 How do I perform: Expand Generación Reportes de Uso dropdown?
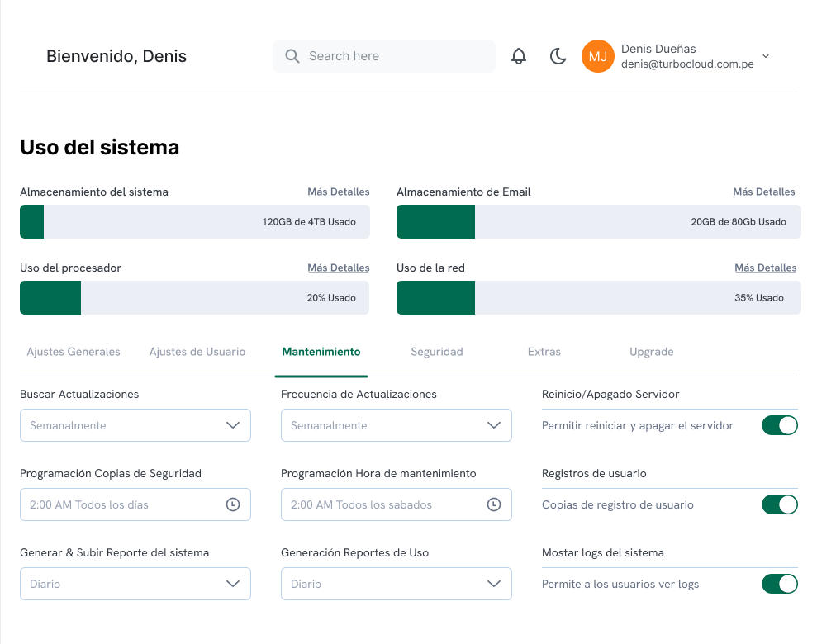point(397,584)
